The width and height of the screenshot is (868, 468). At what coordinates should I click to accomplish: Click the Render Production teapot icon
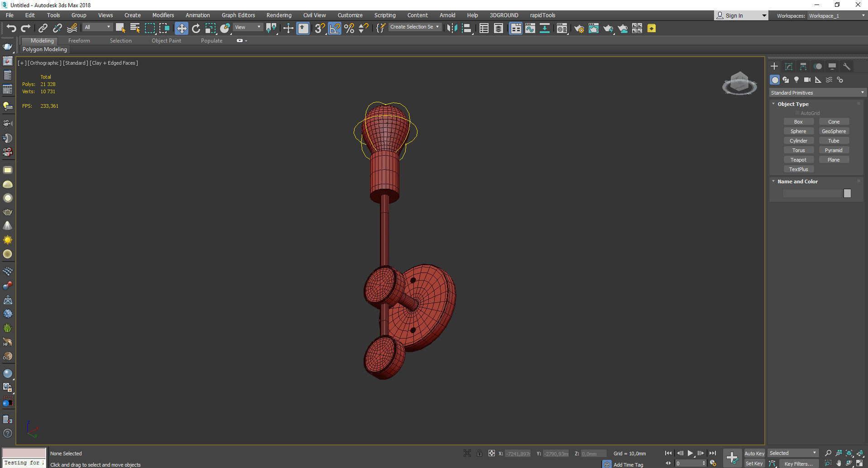(608, 29)
